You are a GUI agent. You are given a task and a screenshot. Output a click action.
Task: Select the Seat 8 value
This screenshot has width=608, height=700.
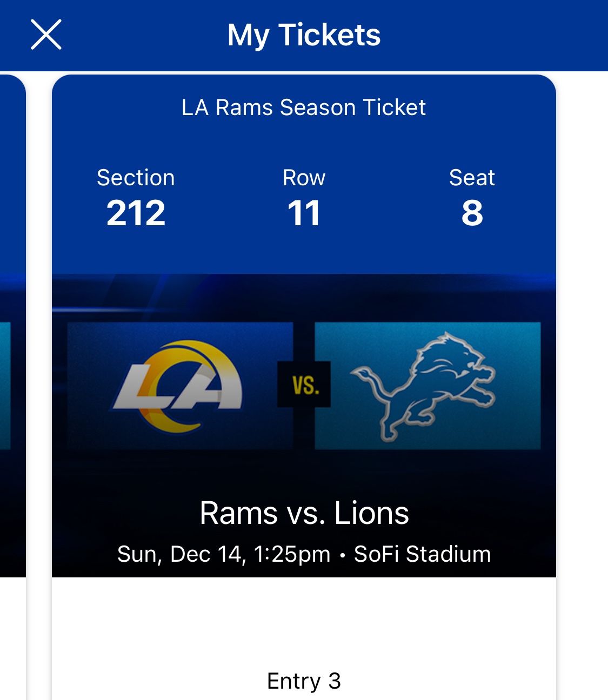[x=472, y=212]
